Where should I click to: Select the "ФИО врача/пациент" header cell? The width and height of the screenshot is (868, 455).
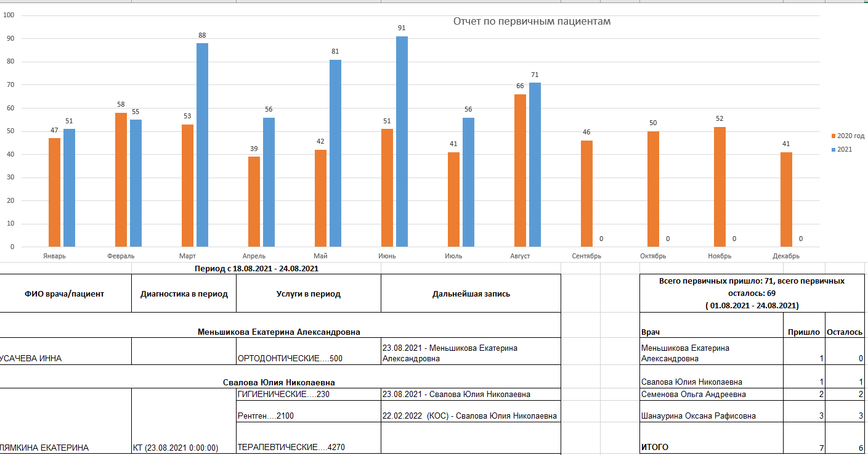[65, 293]
